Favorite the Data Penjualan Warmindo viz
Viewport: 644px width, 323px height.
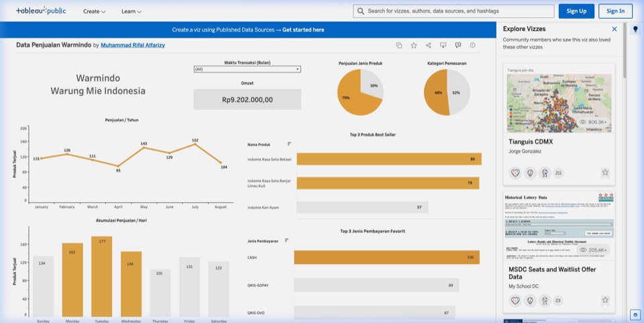tap(414, 45)
